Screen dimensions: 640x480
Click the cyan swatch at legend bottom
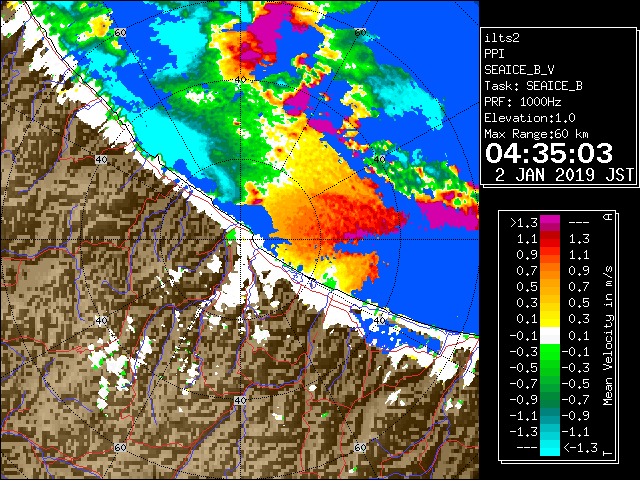(550, 447)
